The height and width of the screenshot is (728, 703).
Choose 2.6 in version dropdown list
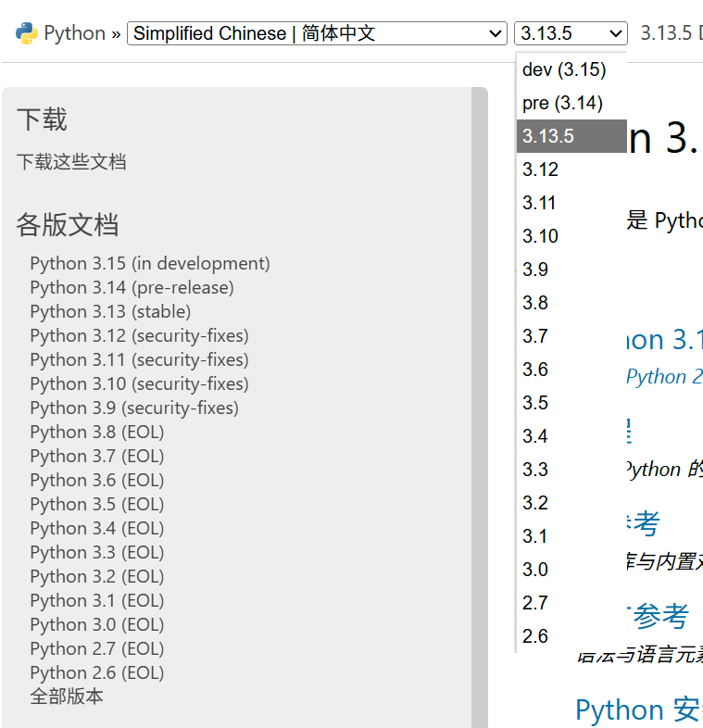tap(571, 636)
